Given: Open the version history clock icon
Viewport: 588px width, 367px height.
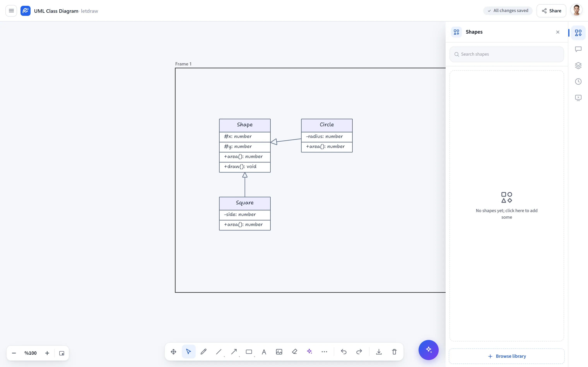Looking at the screenshot, I should click(578, 82).
